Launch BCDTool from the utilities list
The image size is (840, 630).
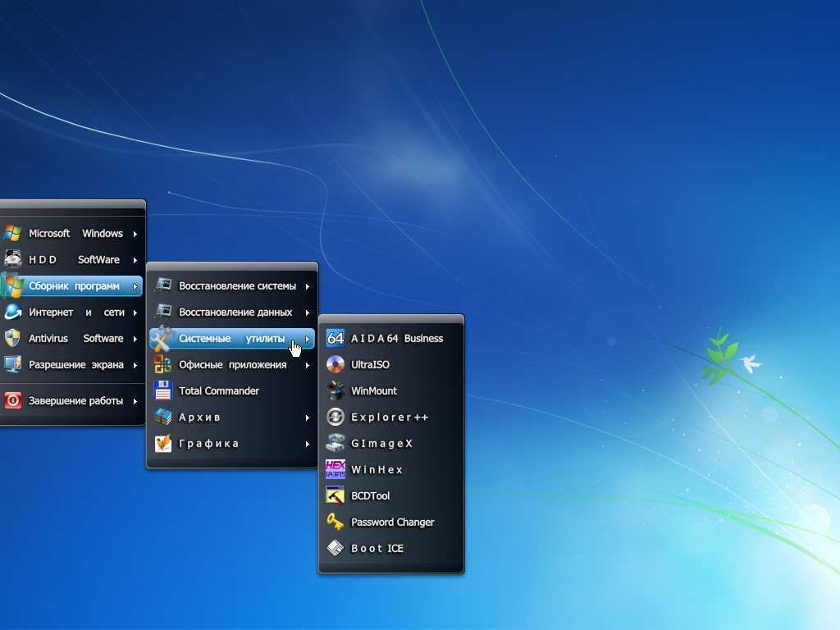tap(391, 496)
